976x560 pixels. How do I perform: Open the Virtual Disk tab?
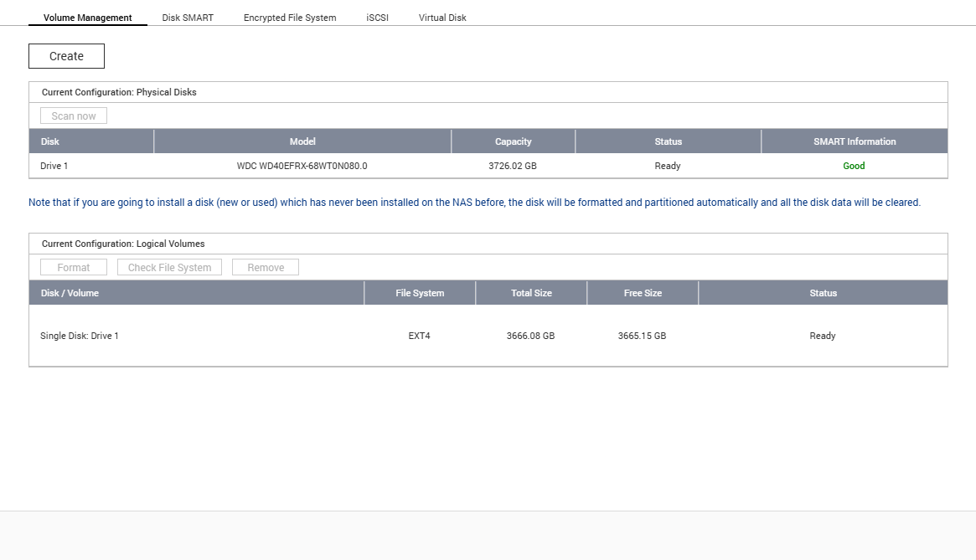click(x=442, y=18)
